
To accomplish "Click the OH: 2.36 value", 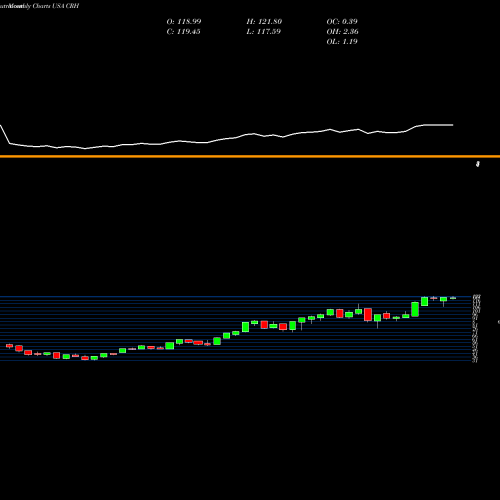I will [x=342, y=32].
